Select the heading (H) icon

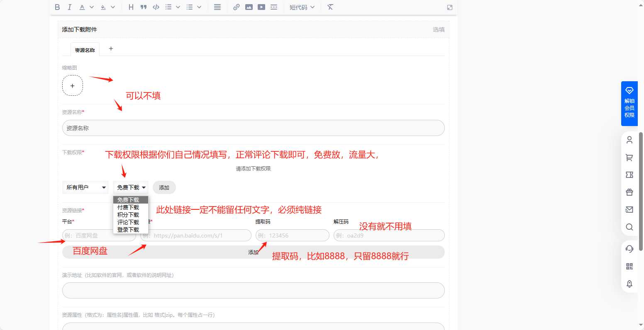[x=131, y=7]
